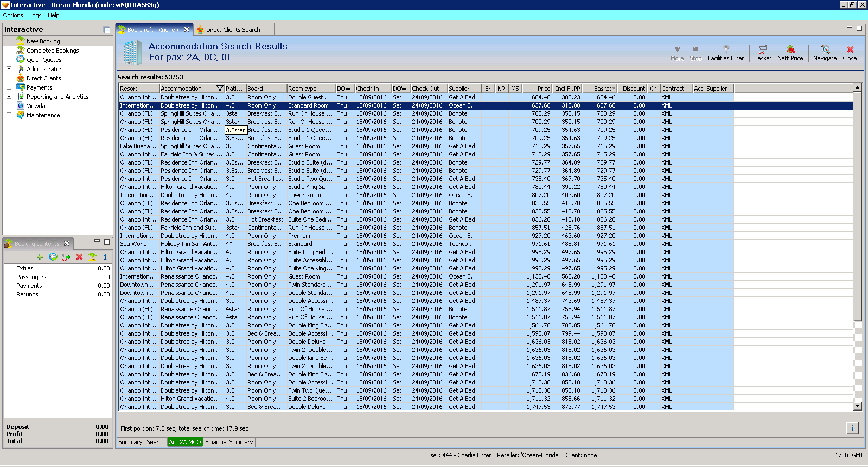The image size is (868, 467).
Task: Click the clock icon in Booking contents
Action: pos(53,257)
